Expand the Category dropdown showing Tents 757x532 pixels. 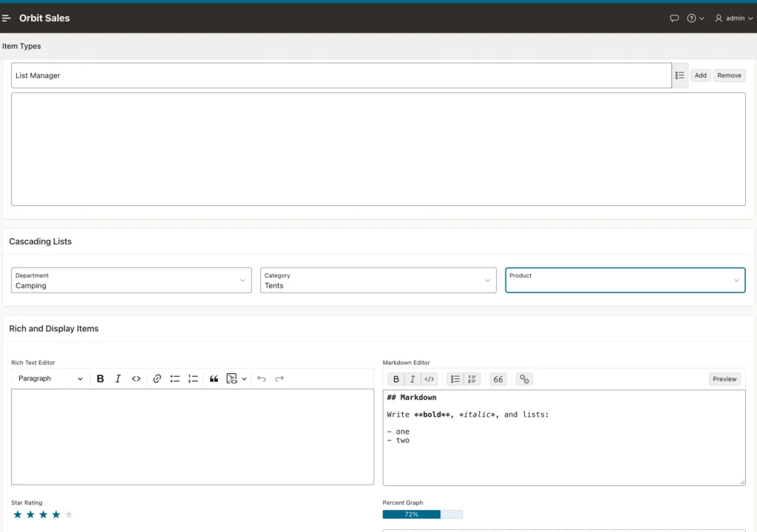(x=378, y=281)
